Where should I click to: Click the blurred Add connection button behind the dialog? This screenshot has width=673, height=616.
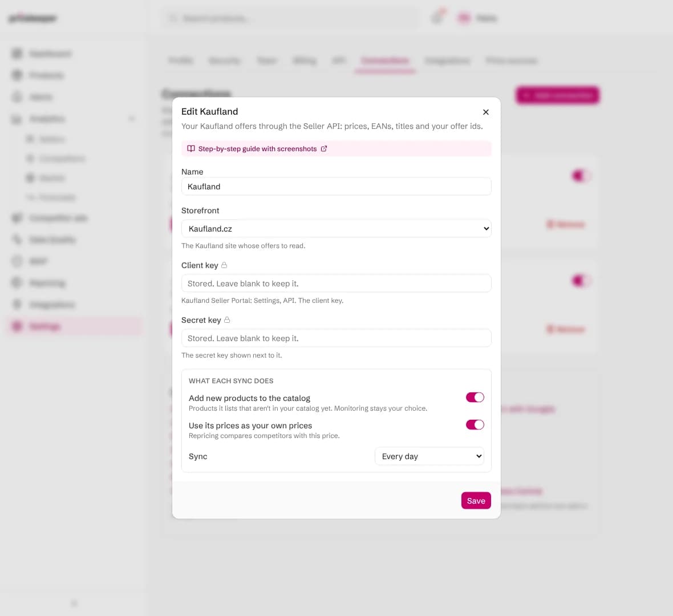coord(558,95)
